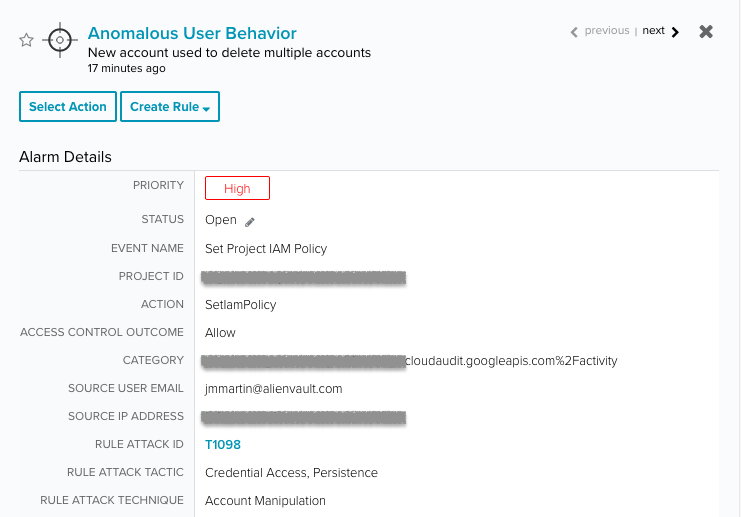The image size is (741, 517).
Task: Open the T1098 rule attack ID link
Action: (x=223, y=444)
